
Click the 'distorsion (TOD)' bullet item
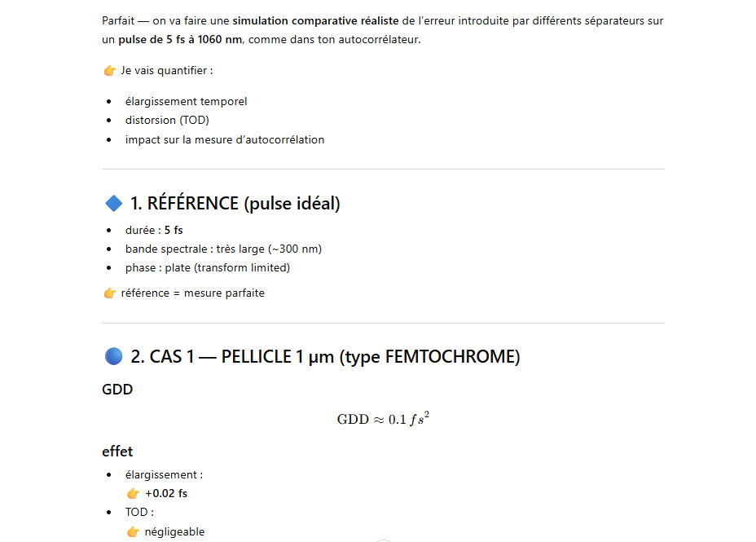pyautogui.click(x=167, y=120)
